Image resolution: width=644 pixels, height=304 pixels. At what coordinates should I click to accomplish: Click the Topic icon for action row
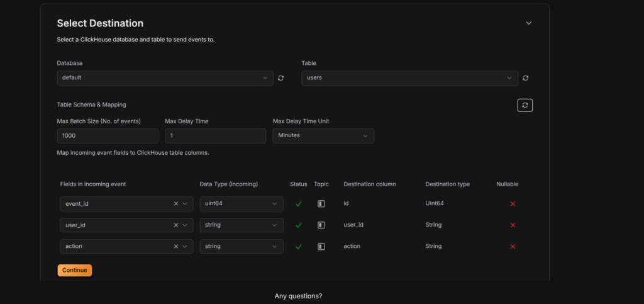(321, 246)
